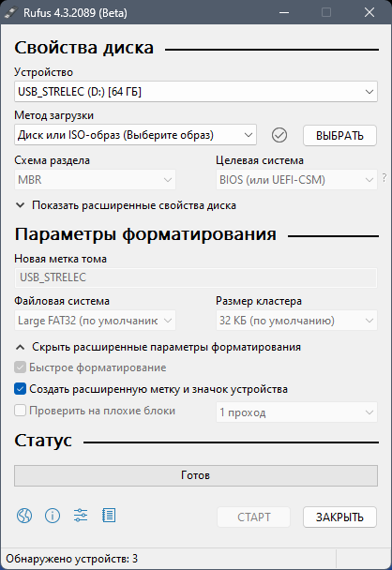Expand Показать расширенные свойства диска
The width and height of the screenshot is (392, 570).
(127, 205)
